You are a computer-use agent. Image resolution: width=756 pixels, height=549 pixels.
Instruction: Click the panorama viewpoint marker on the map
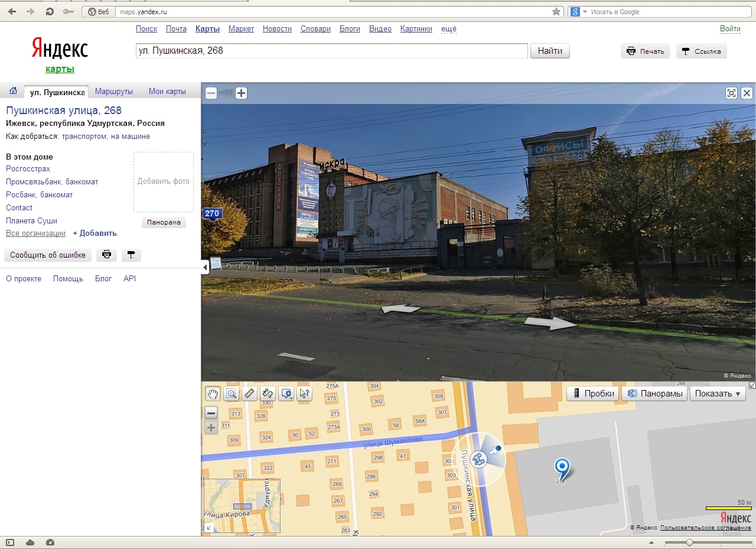click(x=480, y=459)
